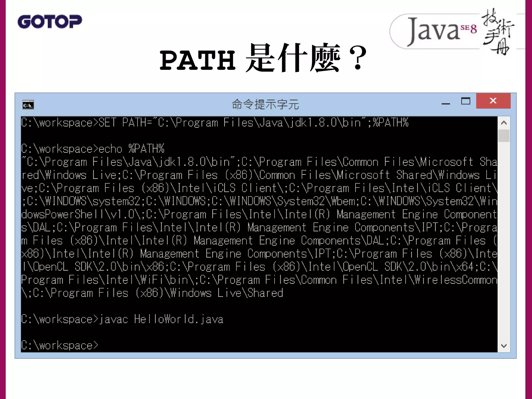Click the output line starting with dowsPowerShell
532x399 pixels.
259,215
